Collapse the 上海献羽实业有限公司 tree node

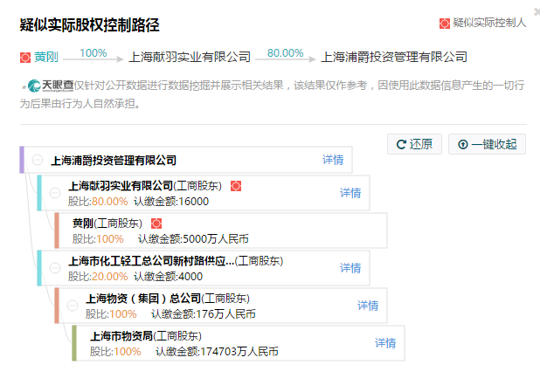click(x=54, y=193)
